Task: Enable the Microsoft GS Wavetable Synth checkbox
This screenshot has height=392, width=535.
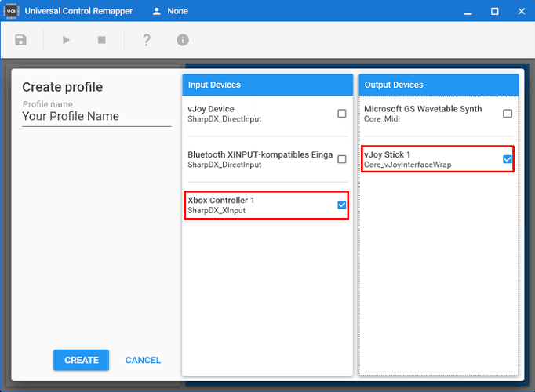Action: [508, 114]
